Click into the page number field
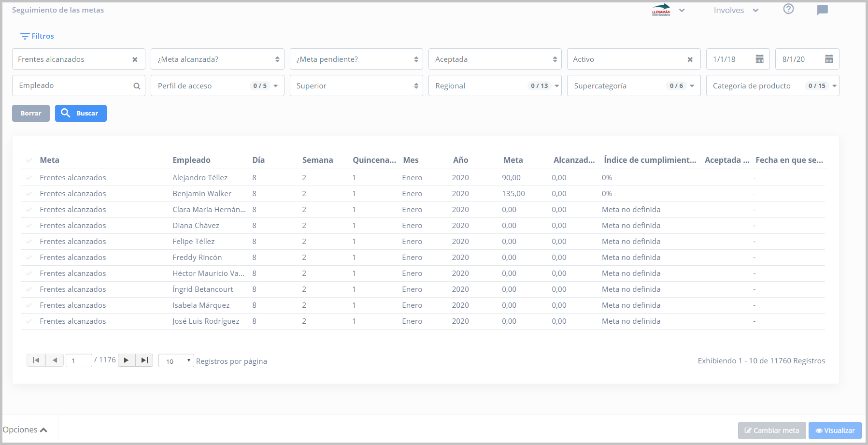This screenshot has width=868, height=445. click(79, 360)
